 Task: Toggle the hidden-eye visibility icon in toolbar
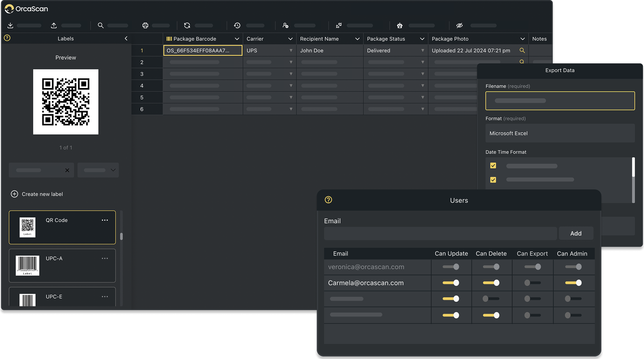[x=459, y=26]
